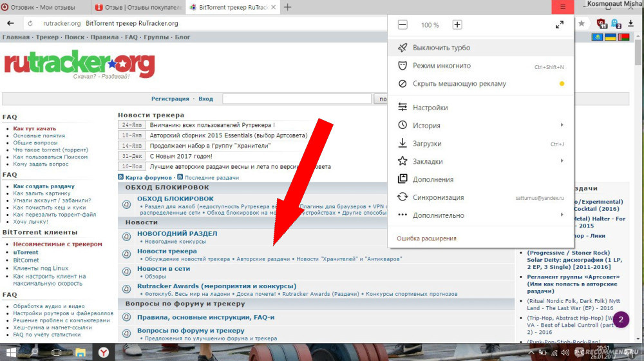The image size is (644, 361).
Task: Open Windows taskbar search icon
Action: [35, 352]
